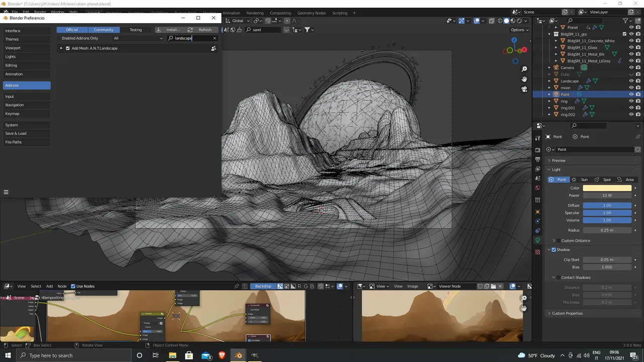The image size is (644, 362).
Task: Zoom the 3D viewport with magnifier icon
Action: click(x=524, y=69)
